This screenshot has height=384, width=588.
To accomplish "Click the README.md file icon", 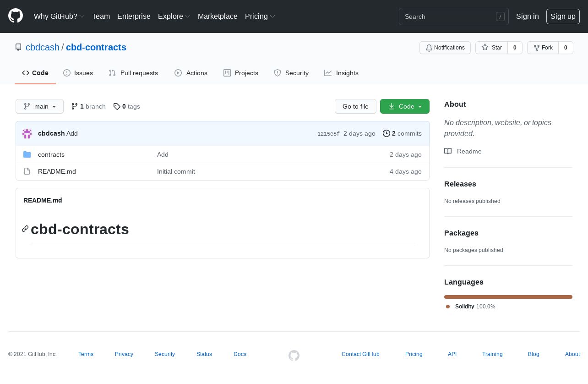I will [x=27, y=171].
